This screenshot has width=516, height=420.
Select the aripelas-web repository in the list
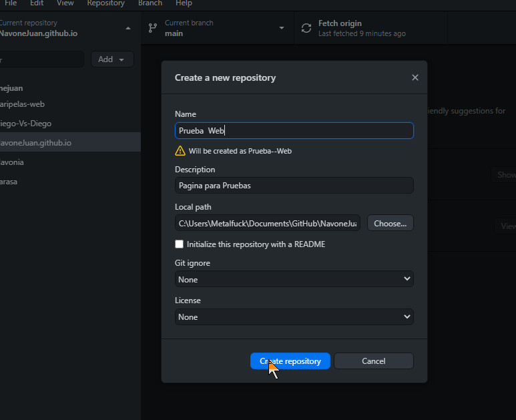70,104
